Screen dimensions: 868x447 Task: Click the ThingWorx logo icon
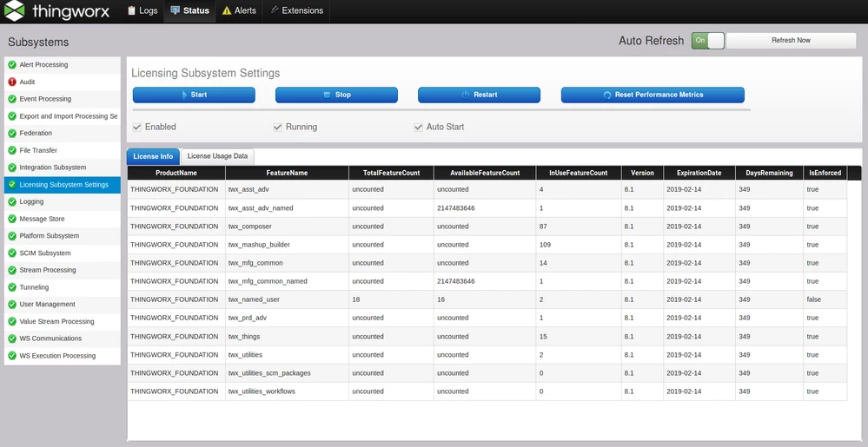point(14,10)
